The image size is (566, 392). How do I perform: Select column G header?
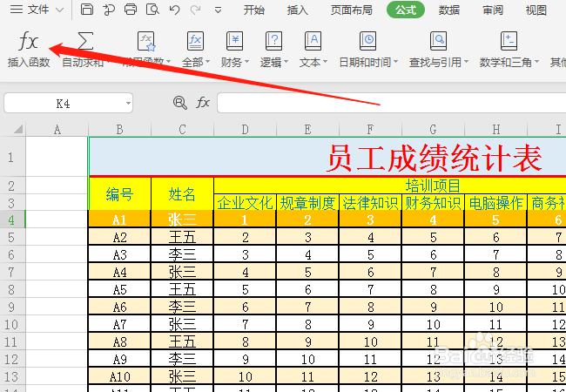pyautogui.click(x=433, y=129)
